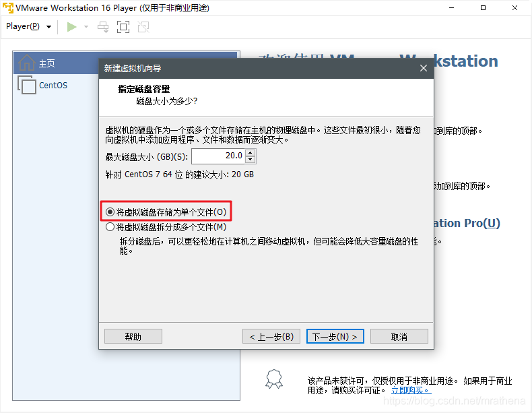Image resolution: width=532 pixels, height=413 pixels.
Task: Click the home icon in library
Action: click(26, 63)
